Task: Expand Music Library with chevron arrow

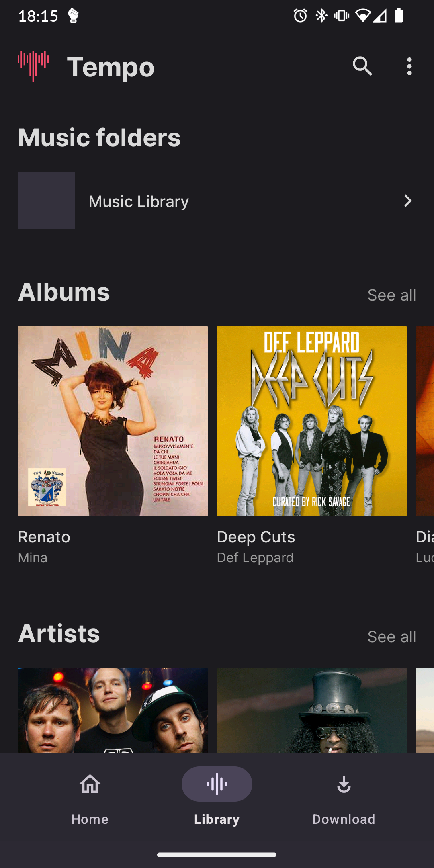Action: [x=407, y=201]
